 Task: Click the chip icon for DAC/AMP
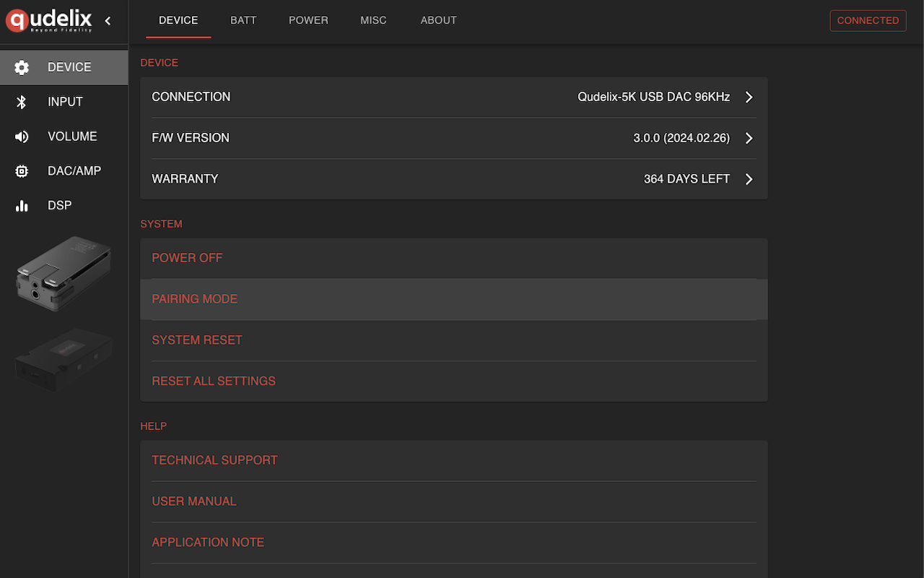[22, 171]
